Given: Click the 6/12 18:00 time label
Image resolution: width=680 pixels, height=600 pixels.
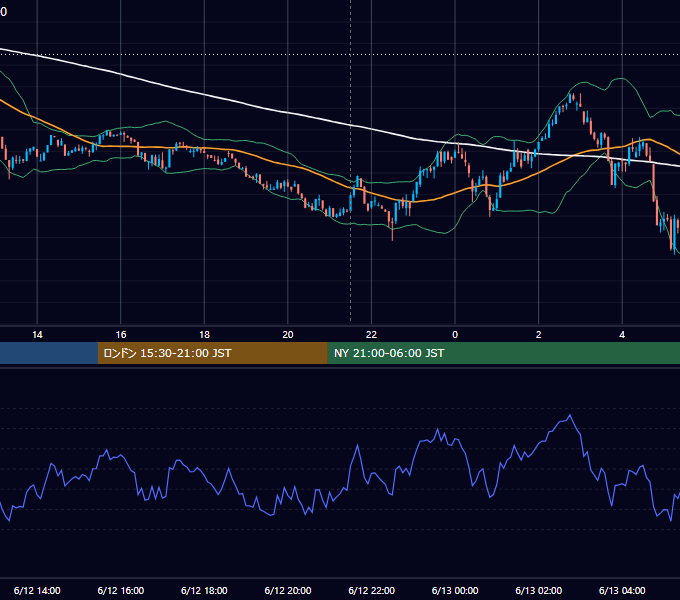Looking at the screenshot, I should coord(204,590).
